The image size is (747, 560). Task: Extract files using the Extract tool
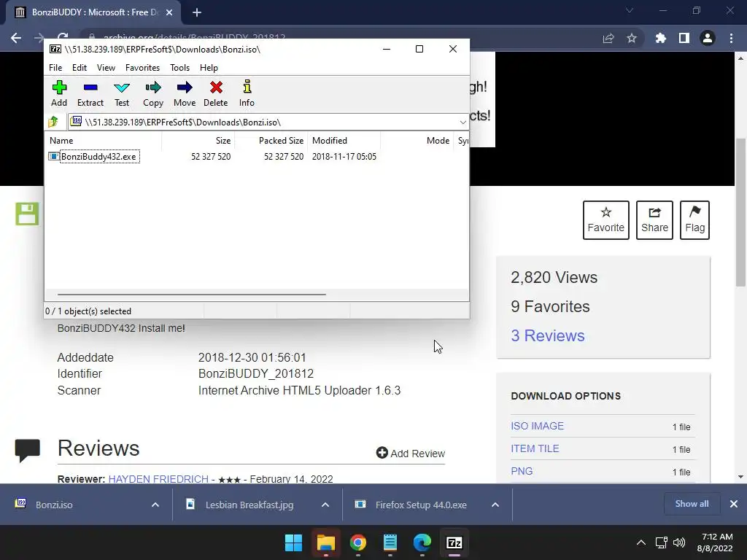coord(90,94)
